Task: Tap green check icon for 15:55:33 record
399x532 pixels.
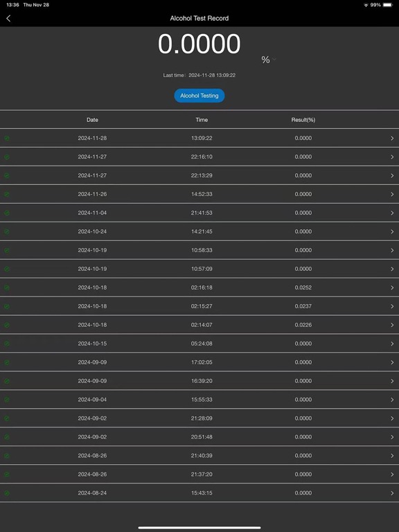Action: [x=7, y=399]
